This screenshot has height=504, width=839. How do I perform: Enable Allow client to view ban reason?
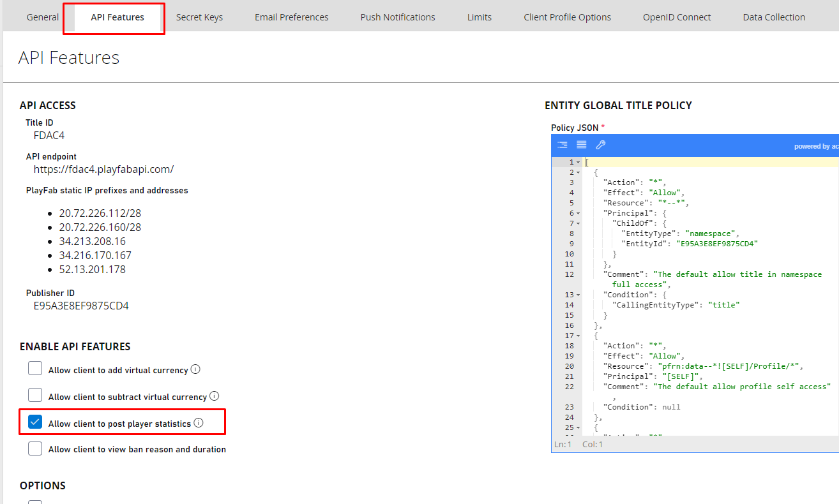coord(35,449)
